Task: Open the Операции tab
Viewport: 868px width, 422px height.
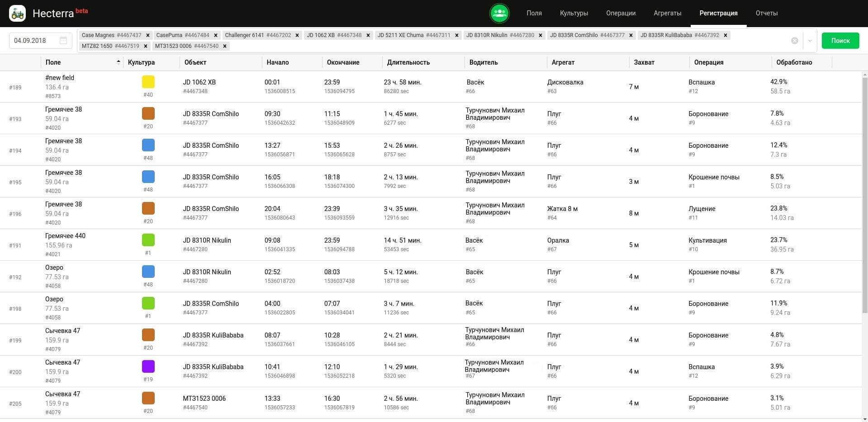Action: [x=621, y=13]
